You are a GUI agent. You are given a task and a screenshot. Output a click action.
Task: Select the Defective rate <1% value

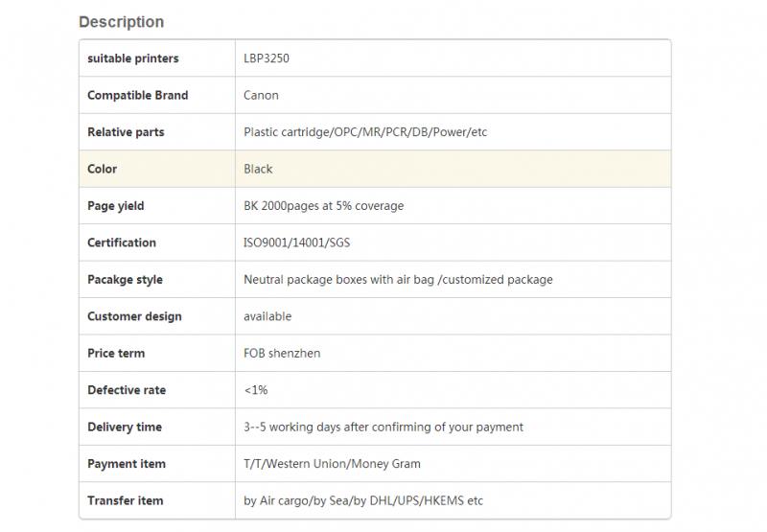(256, 390)
